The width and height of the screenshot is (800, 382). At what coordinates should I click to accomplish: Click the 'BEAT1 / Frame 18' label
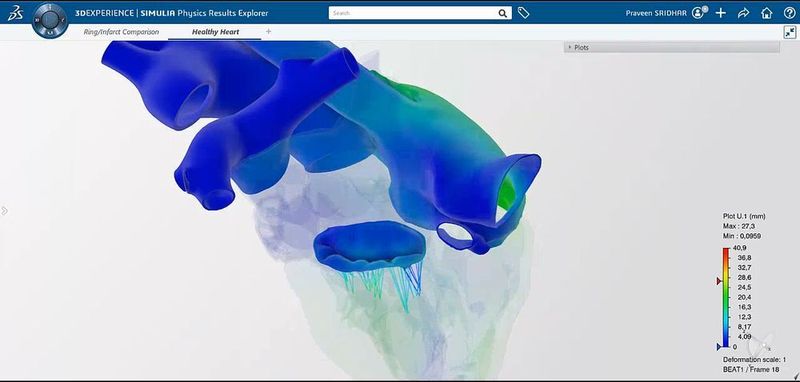[751, 369]
